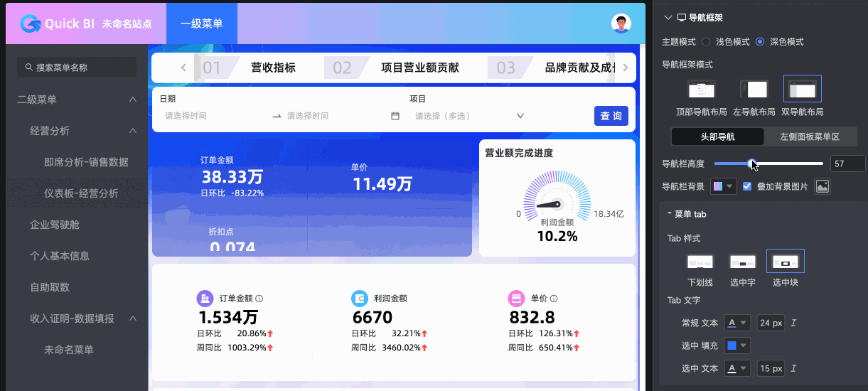The height and width of the screenshot is (391, 868).
Task: Select 深色模式 theme radio
Action: click(x=760, y=42)
